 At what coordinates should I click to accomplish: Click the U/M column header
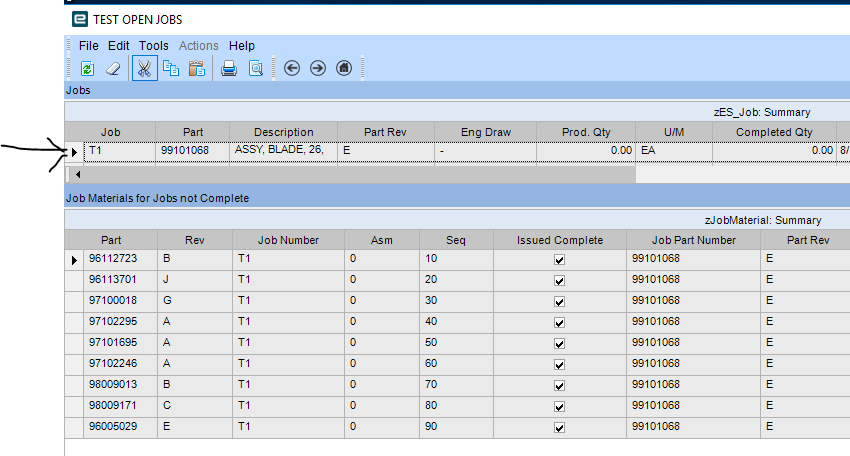pos(674,132)
